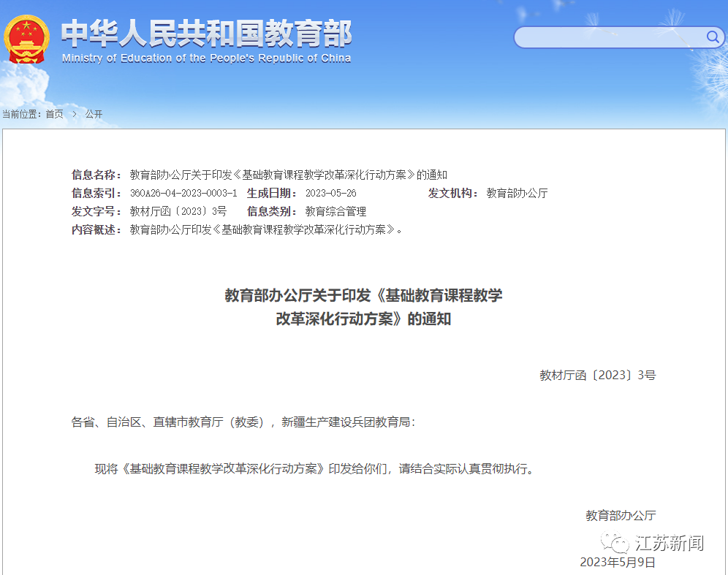
Task: Select the category value 教育综合管理
Action: (x=335, y=212)
